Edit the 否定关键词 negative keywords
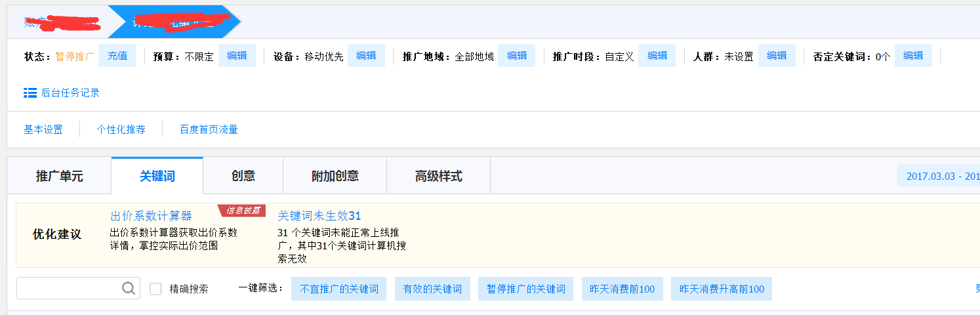980x315 pixels. [913, 56]
